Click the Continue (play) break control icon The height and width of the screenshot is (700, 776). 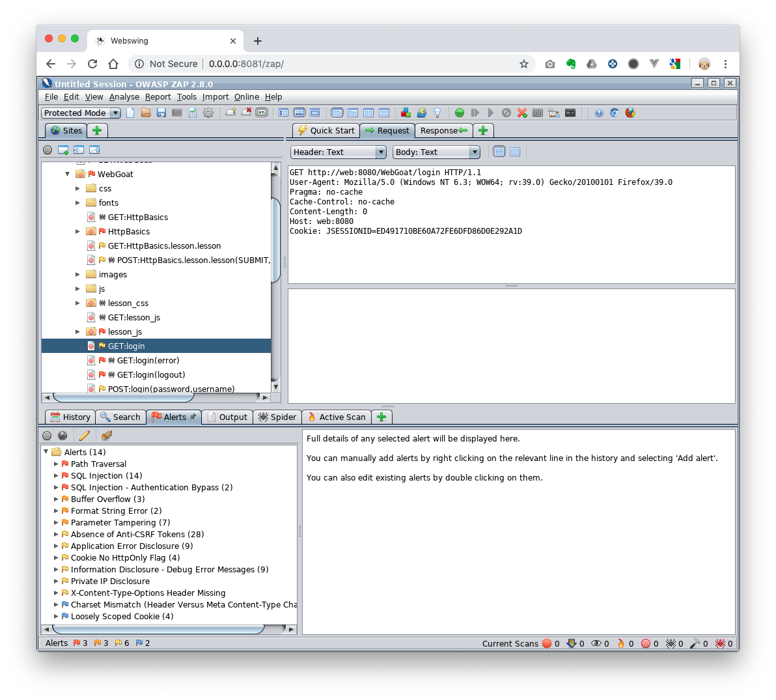point(490,113)
